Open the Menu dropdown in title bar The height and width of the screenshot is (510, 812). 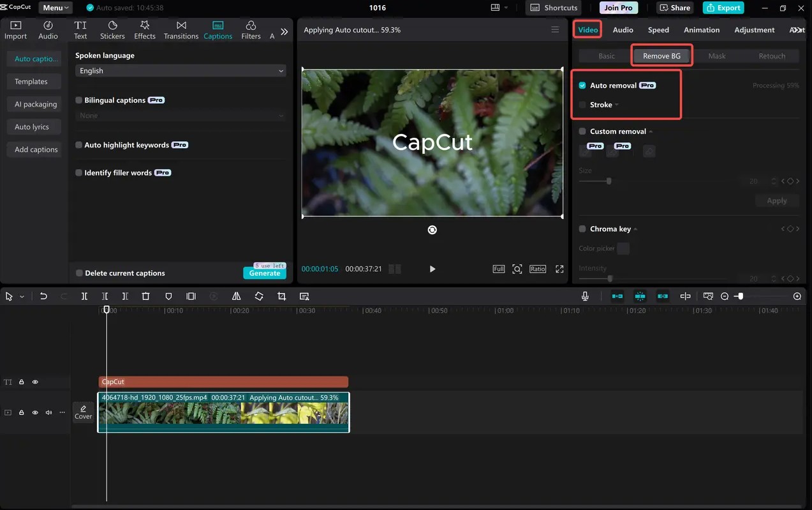click(x=55, y=8)
